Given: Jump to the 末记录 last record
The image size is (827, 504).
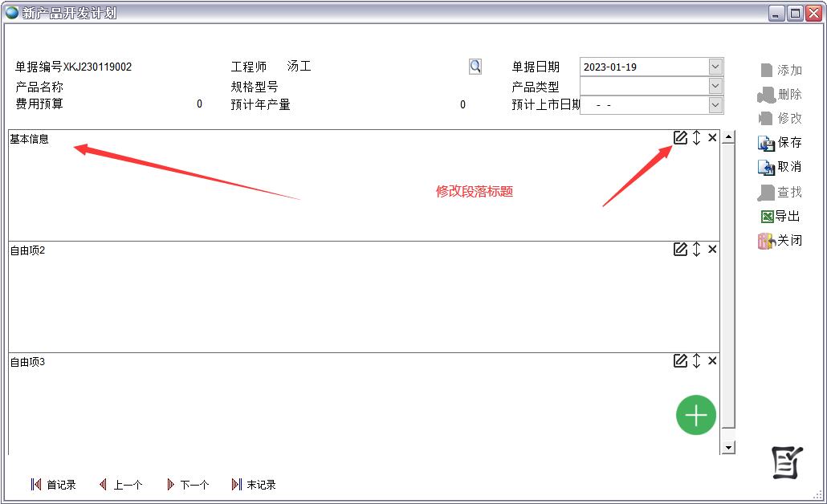Looking at the screenshot, I should (x=253, y=485).
